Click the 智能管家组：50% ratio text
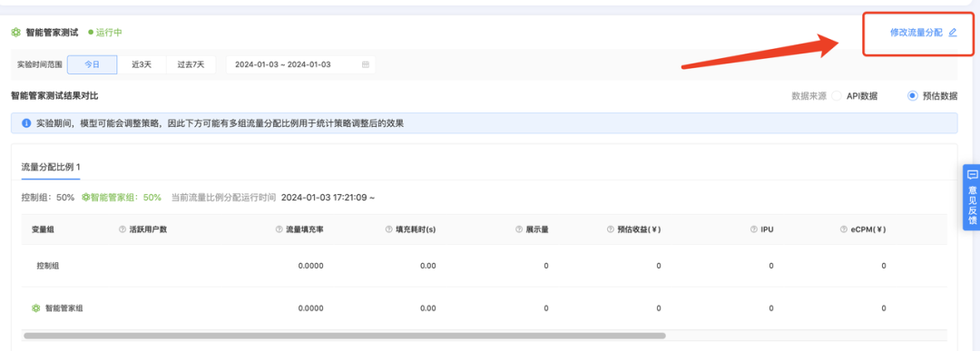This screenshot has height=351, width=980. (x=125, y=198)
